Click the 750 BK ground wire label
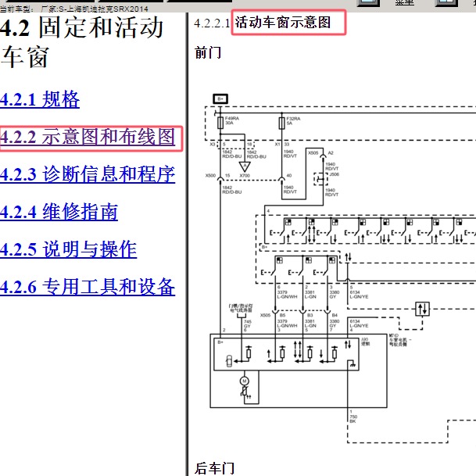 [353, 419]
